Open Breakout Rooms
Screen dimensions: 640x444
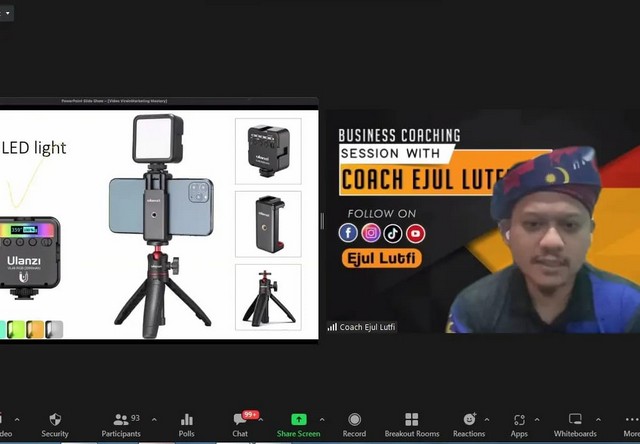point(411,424)
